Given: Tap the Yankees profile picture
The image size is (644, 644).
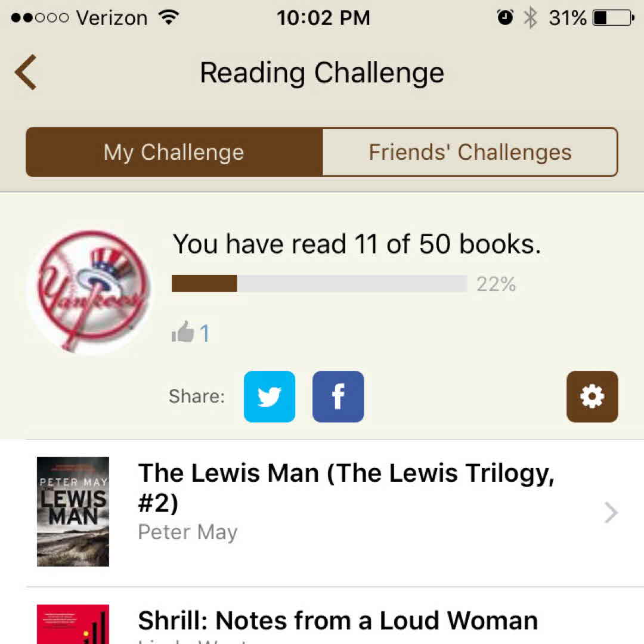Looking at the screenshot, I should pyautogui.click(x=88, y=292).
